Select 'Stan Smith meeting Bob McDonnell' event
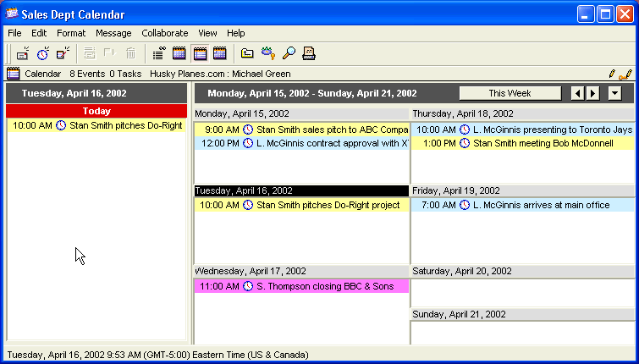The width and height of the screenshot is (639, 364). pyautogui.click(x=523, y=143)
